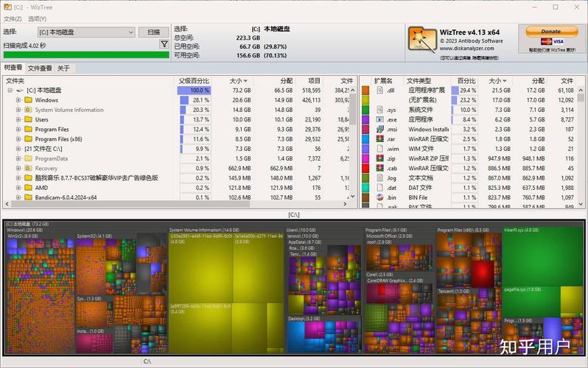Click the Program Files folder icon

click(x=28, y=130)
